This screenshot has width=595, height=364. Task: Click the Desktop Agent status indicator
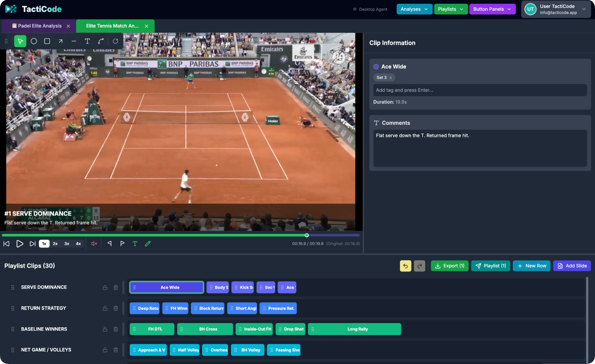(x=370, y=9)
